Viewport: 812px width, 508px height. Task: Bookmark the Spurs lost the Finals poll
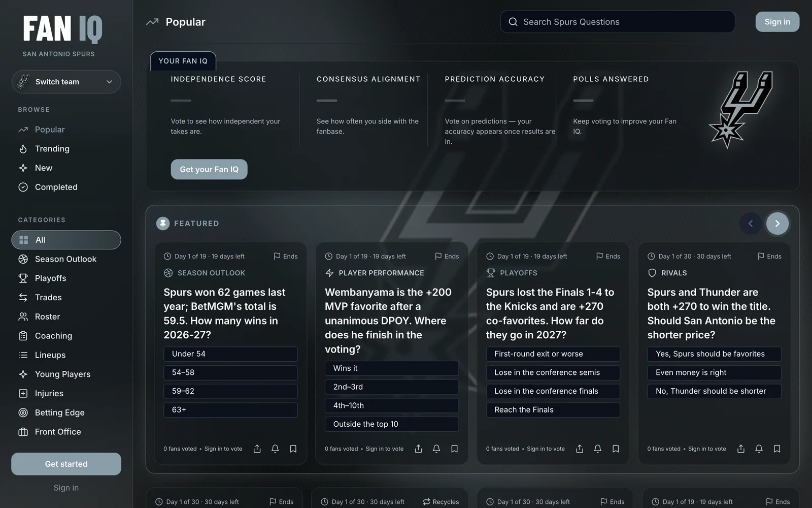tap(616, 449)
